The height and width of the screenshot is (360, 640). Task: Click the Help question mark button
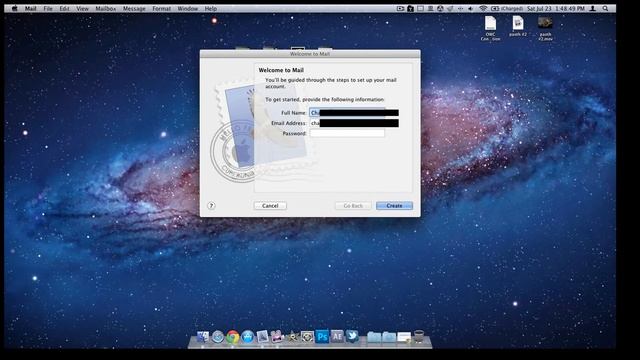click(x=211, y=206)
